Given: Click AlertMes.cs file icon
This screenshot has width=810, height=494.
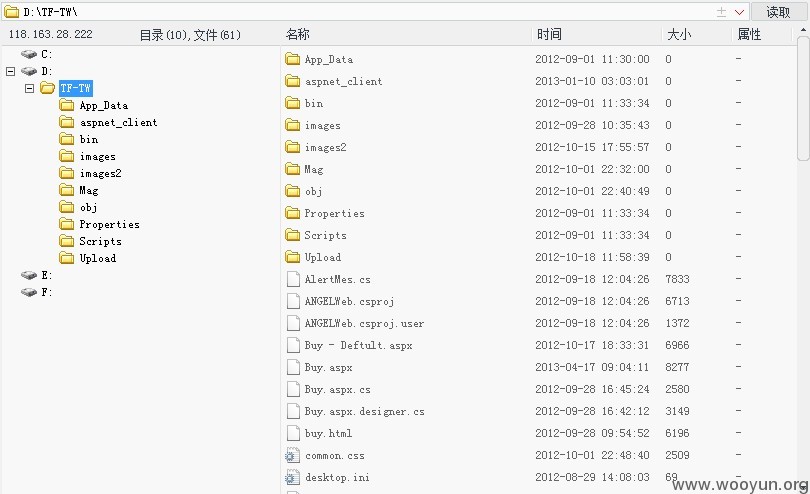Looking at the screenshot, I should click(293, 279).
